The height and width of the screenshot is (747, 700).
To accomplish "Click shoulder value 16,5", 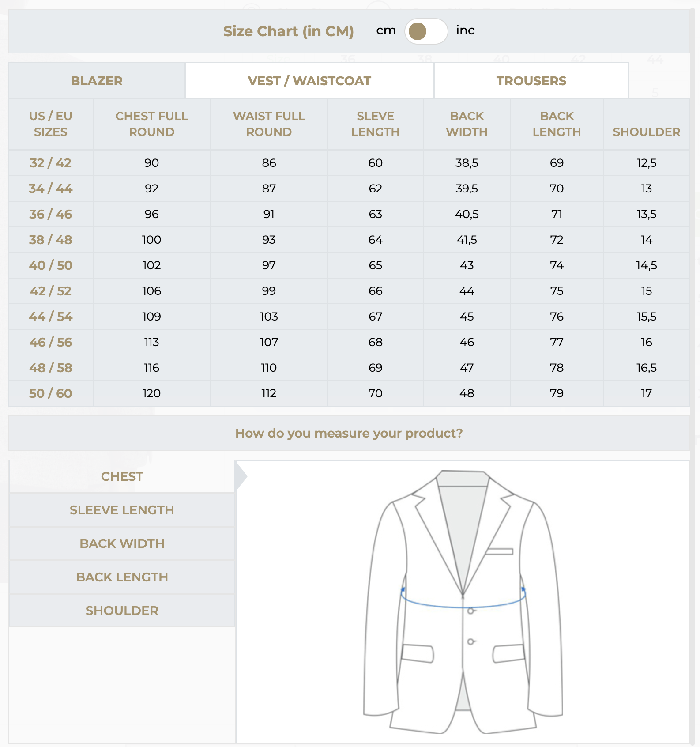I will pyautogui.click(x=647, y=368).
